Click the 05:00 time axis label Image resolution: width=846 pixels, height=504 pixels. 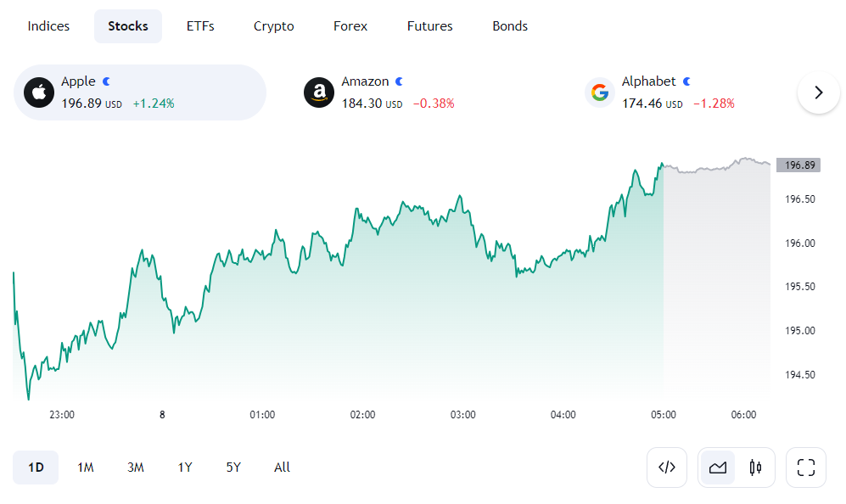(663, 415)
